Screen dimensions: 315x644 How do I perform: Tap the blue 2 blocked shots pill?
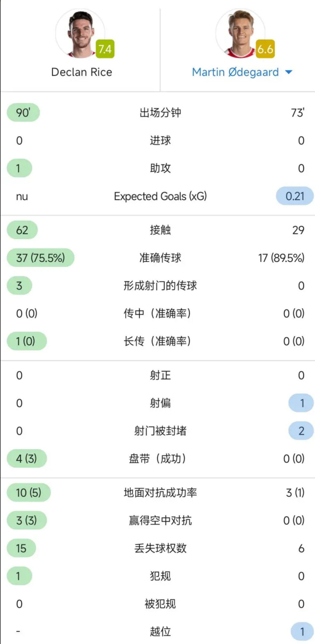pos(301,431)
